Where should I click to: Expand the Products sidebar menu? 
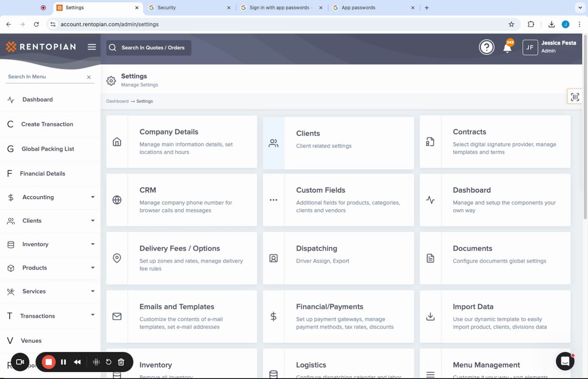(50, 268)
